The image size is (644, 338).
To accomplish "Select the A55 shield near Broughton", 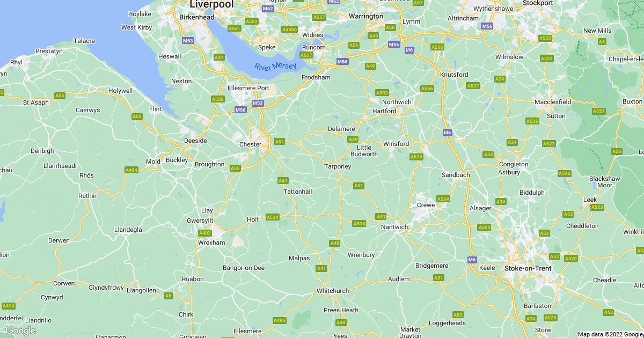I will [x=235, y=168].
